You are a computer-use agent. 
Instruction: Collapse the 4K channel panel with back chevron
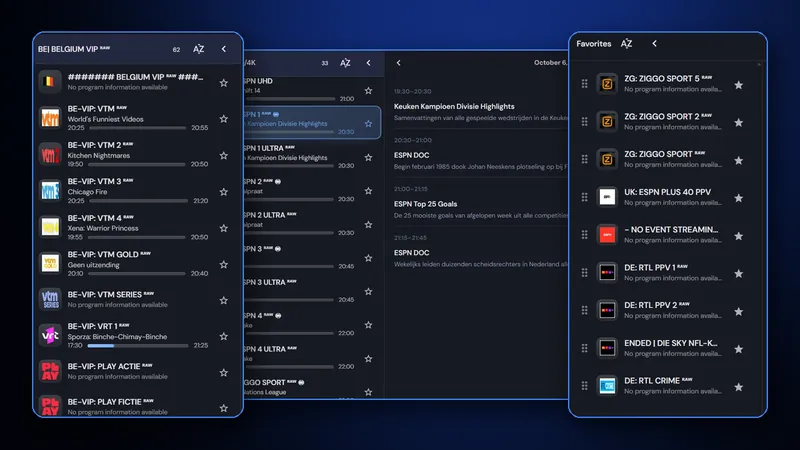368,63
